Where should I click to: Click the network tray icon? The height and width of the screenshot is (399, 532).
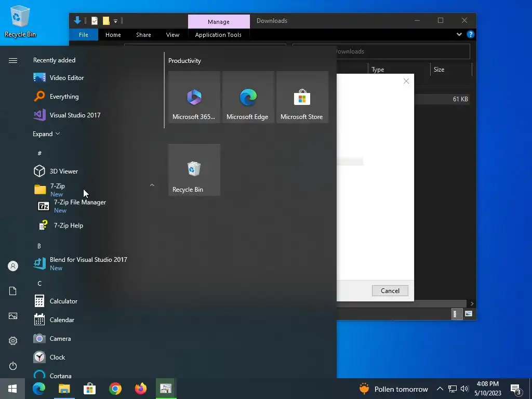tap(453, 389)
